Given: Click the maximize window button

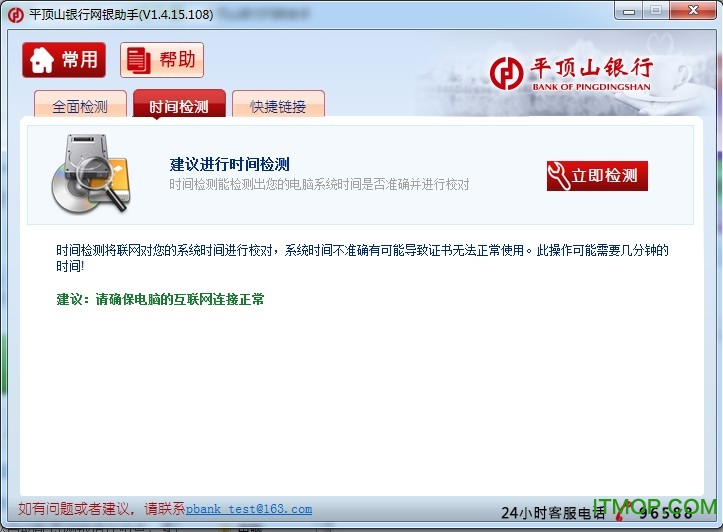Looking at the screenshot, I should [656, 11].
